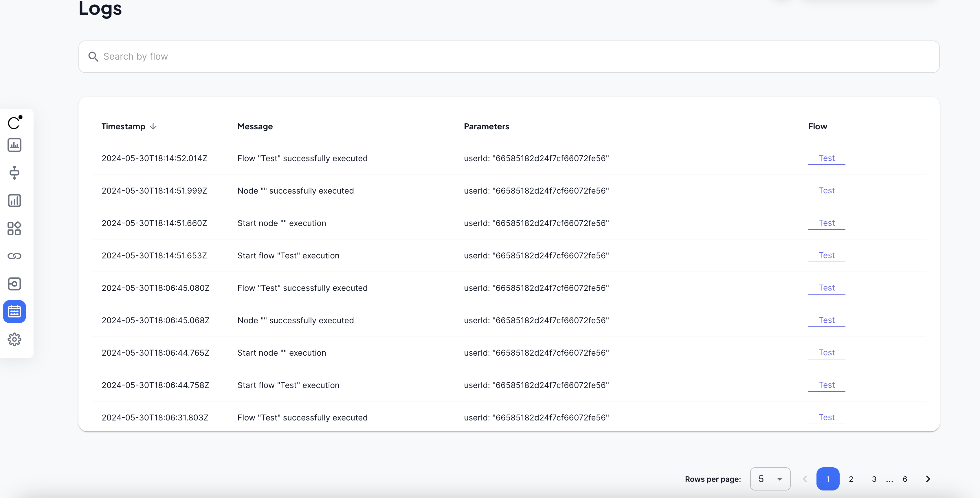
Task: Go to page 3 of logs
Action: pos(874,479)
